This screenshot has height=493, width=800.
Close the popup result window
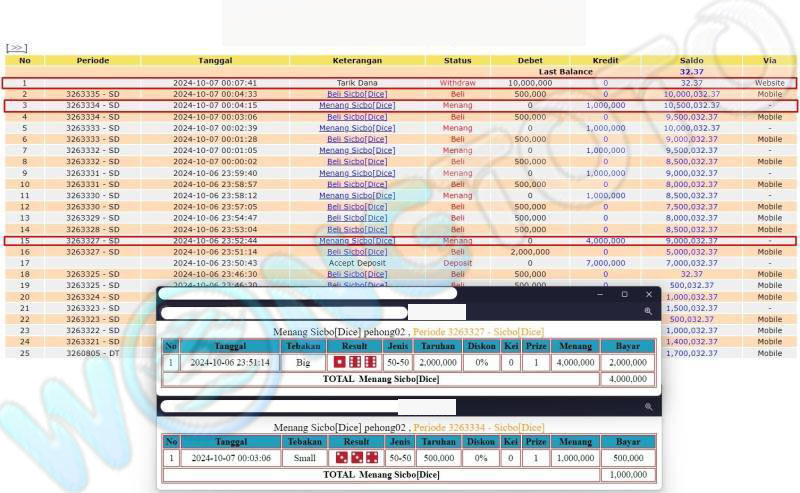tap(648, 294)
